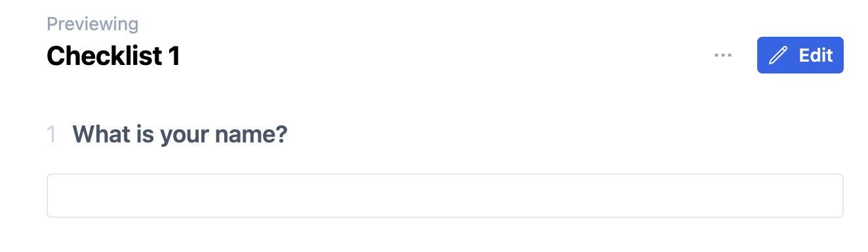Click the digit 1 in Checklist 1 title
868x252 pixels.
tap(174, 56)
